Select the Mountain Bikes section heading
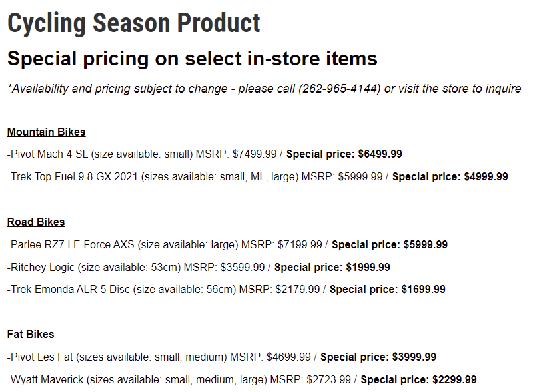This screenshot has width=541, height=392. [x=46, y=132]
